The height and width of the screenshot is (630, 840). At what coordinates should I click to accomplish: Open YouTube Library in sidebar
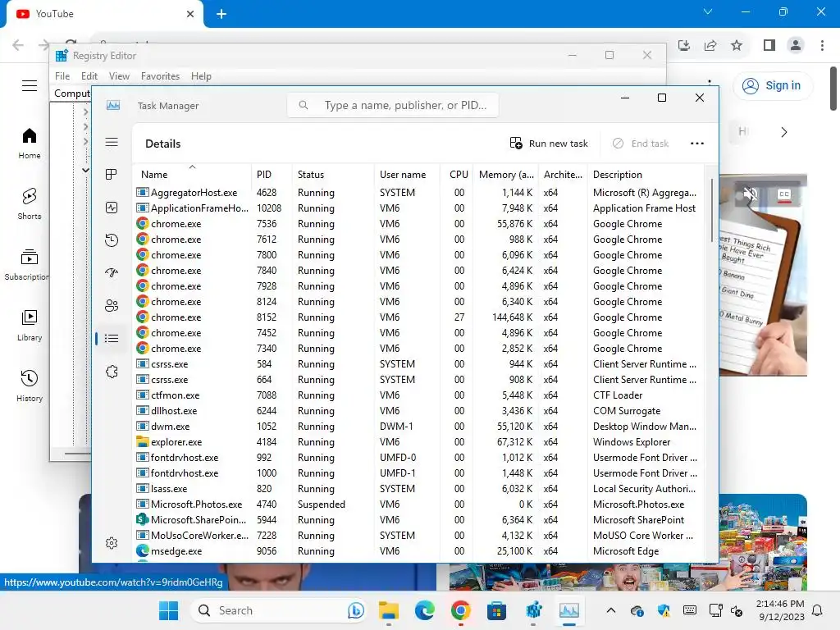30,325
